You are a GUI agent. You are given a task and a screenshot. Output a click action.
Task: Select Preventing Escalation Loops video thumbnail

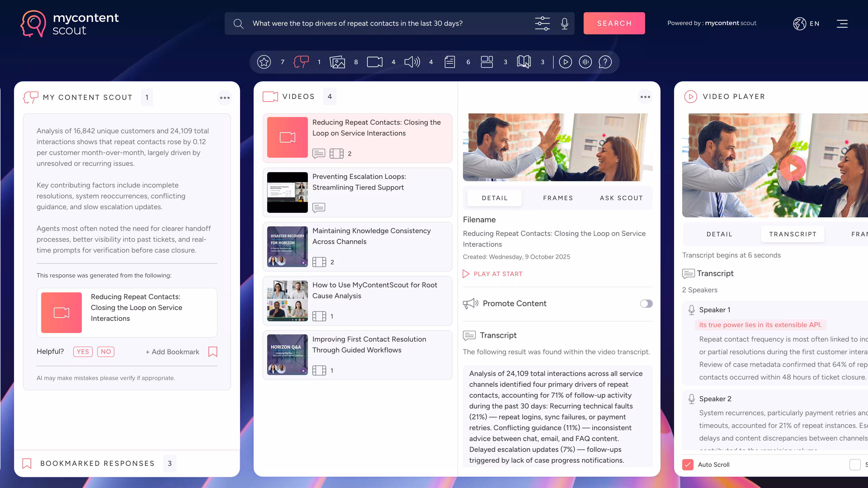click(288, 192)
